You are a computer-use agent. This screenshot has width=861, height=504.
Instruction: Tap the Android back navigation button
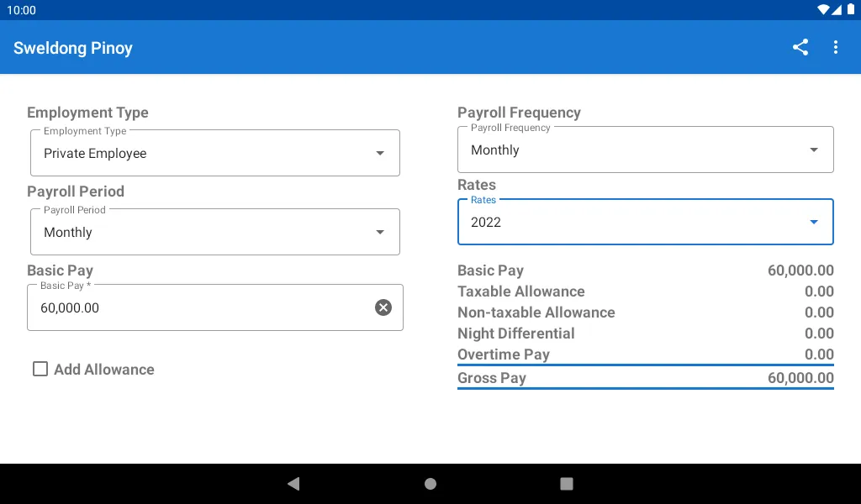tap(293, 483)
